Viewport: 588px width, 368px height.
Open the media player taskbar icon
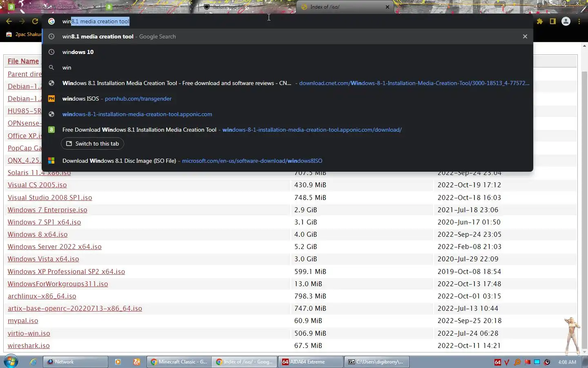click(x=118, y=362)
